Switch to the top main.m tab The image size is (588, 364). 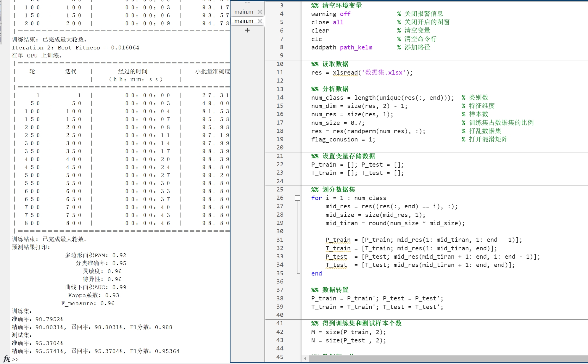244,12
